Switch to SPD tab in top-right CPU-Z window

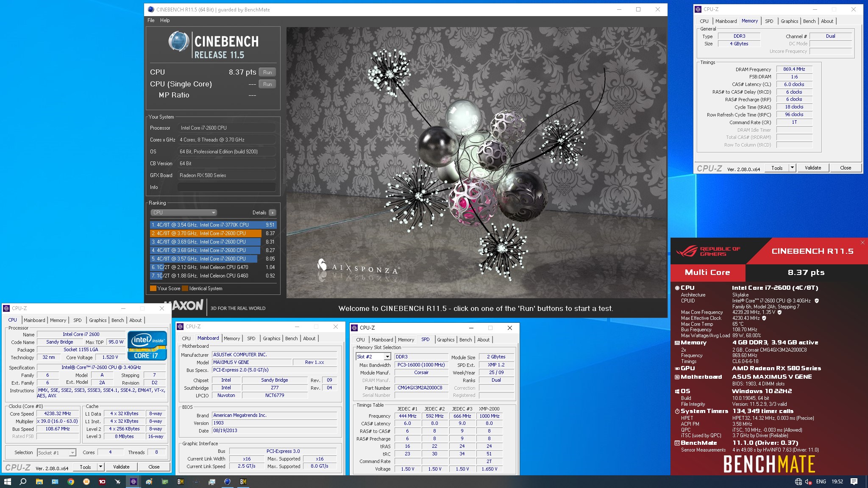tap(769, 21)
